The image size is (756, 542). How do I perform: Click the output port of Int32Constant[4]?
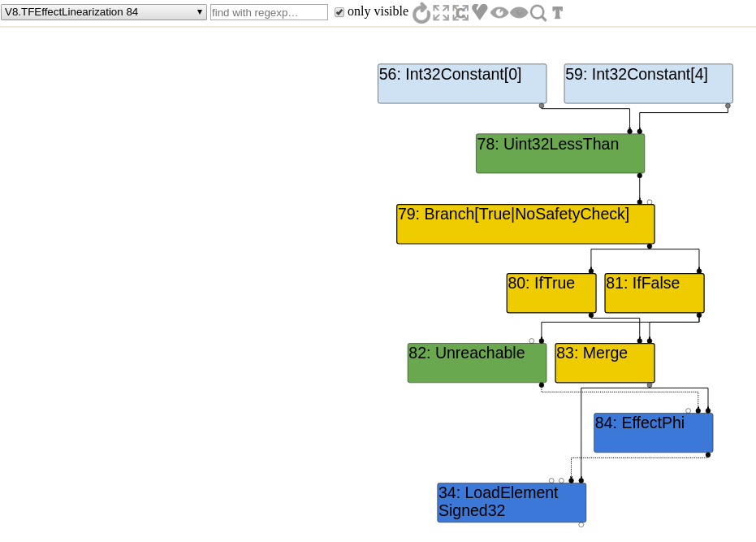728,106
